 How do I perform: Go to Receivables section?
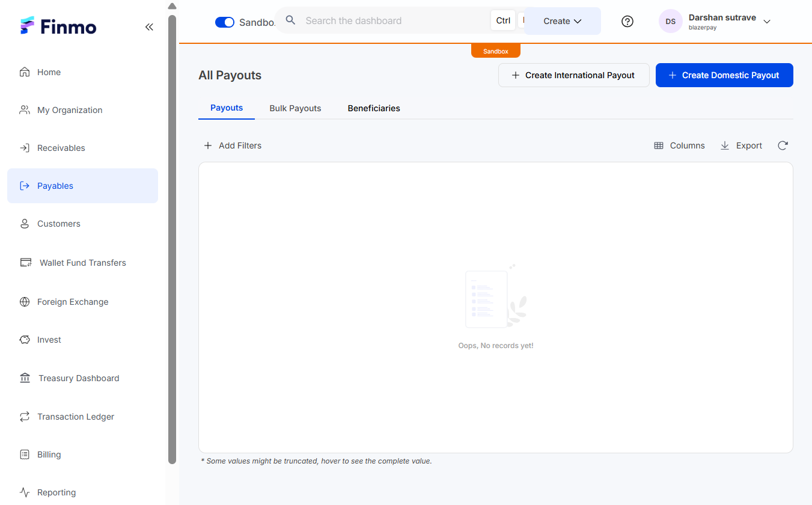pos(82,148)
